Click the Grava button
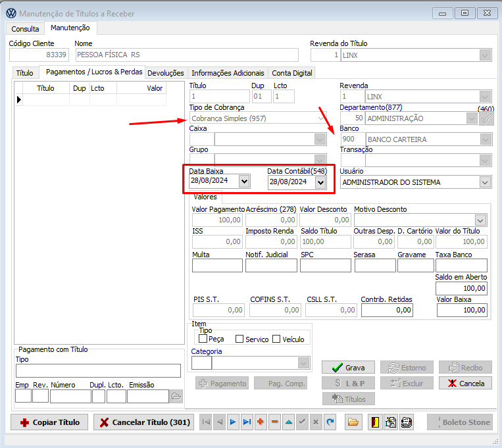 click(x=348, y=368)
